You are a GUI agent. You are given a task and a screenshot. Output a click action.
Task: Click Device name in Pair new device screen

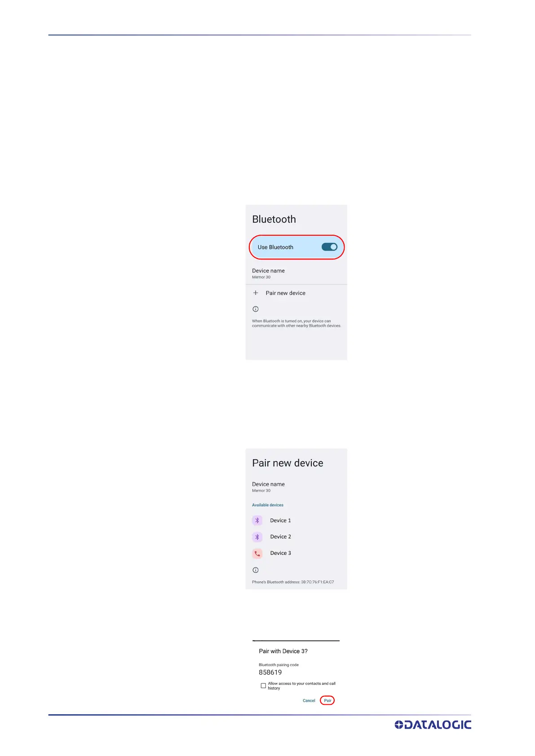[268, 487]
